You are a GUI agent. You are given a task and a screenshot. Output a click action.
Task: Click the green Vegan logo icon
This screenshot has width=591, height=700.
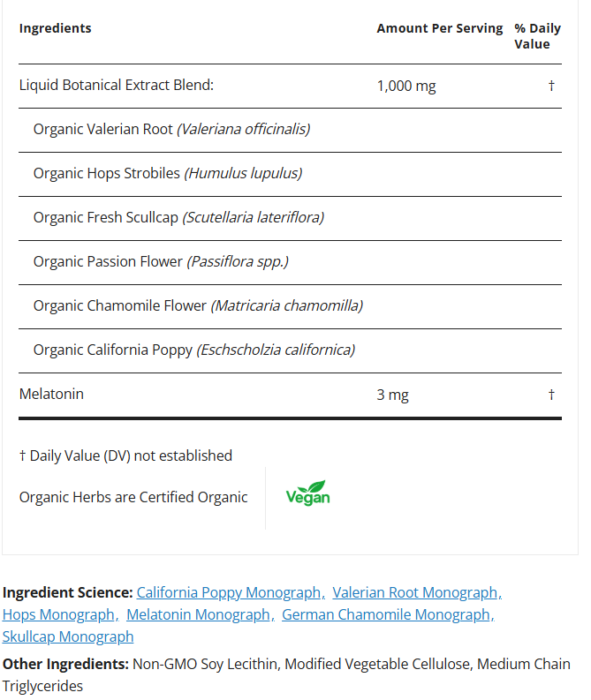point(307,494)
